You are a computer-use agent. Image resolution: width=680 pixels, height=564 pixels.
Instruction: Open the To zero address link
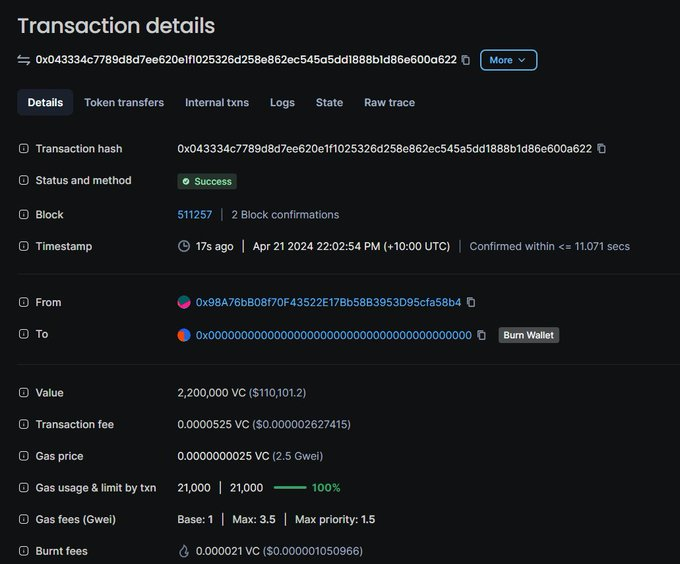click(x=333, y=335)
